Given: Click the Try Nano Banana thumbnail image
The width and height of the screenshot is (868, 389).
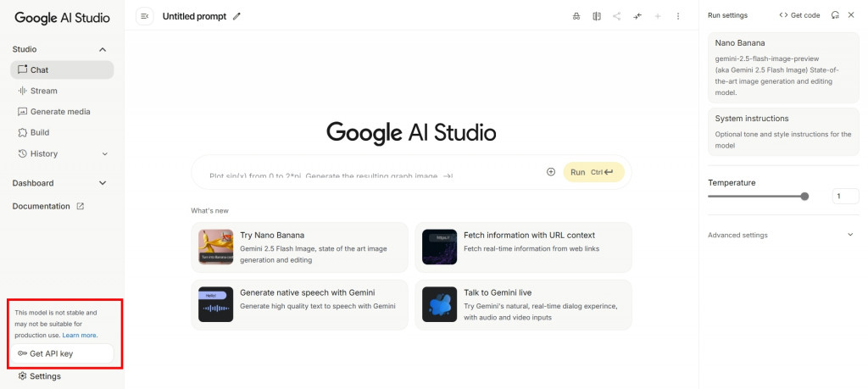Looking at the screenshot, I should coord(216,247).
